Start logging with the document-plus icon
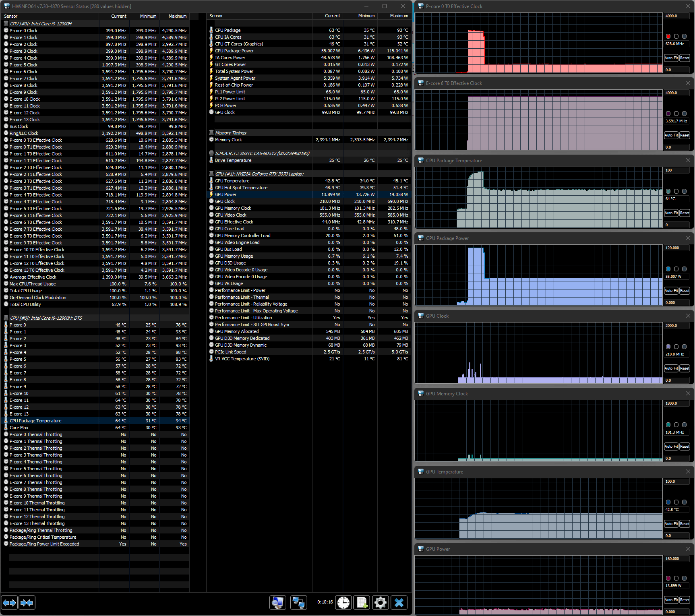Image resolution: width=695 pixels, height=616 pixels. point(362,603)
